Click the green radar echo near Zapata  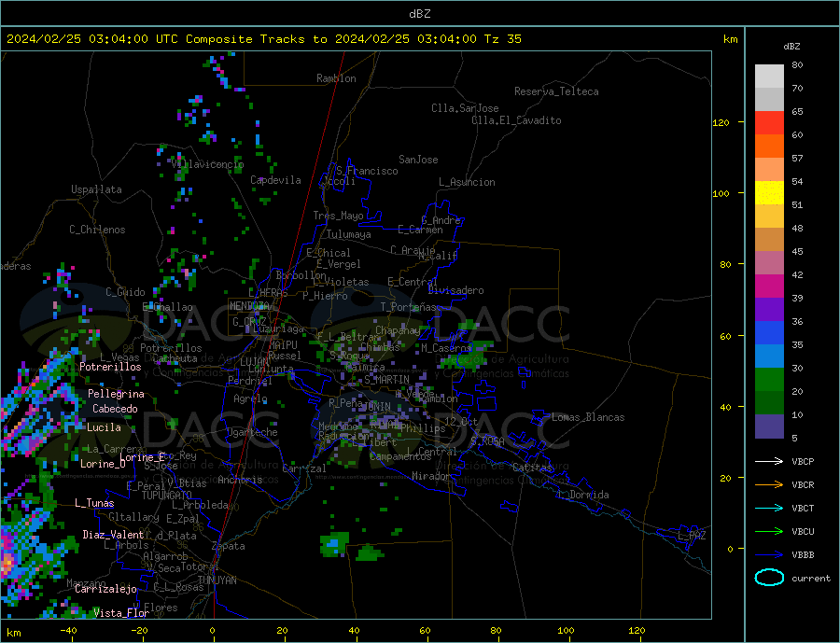[334, 544]
